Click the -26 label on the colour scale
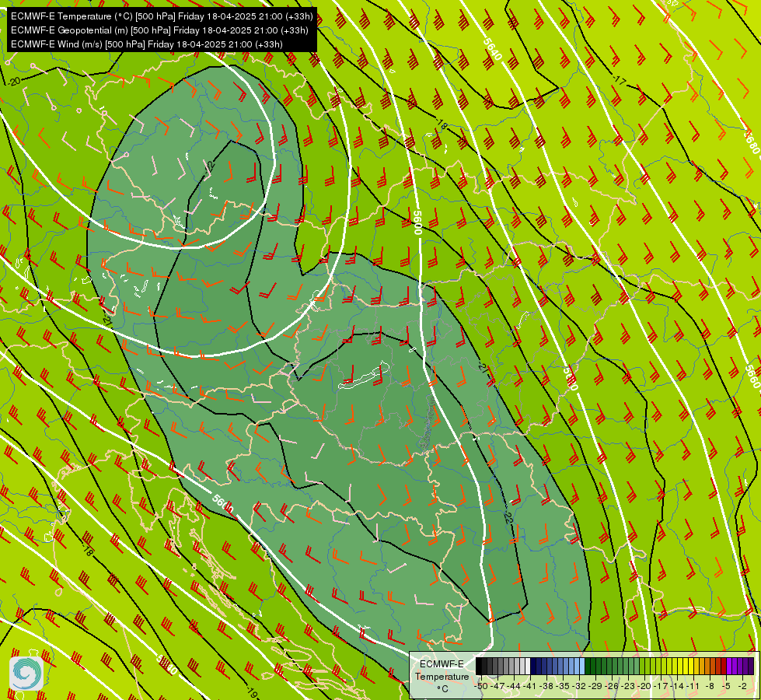761x700 pixels. [x=613, y=686]
